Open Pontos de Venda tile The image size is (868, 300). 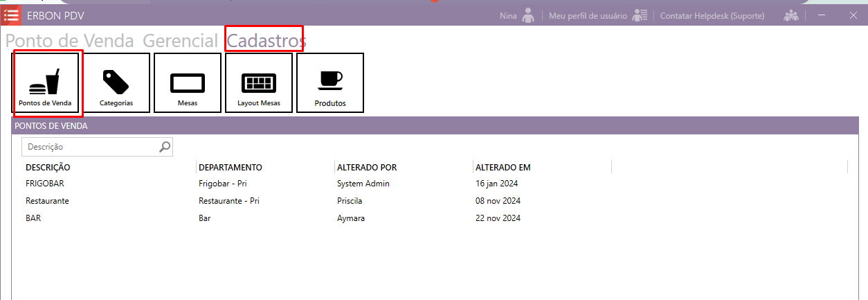click(x=46, y=83)
